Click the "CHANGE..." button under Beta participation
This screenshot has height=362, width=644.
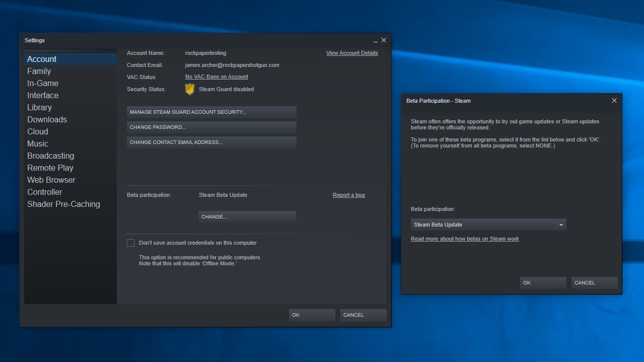[x=247, y=216]
